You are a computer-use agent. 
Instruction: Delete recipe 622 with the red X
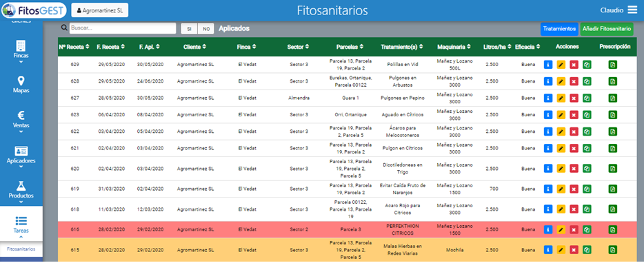point(574,131)
